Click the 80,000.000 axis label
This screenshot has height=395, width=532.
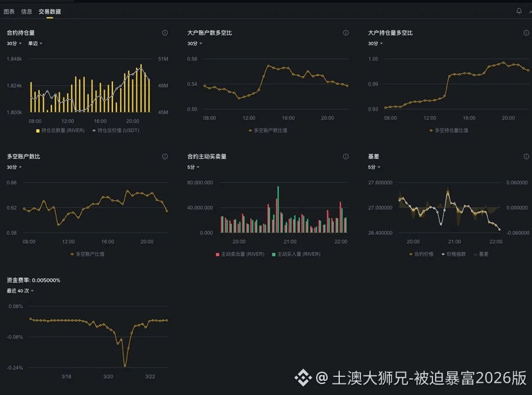[x=200, y=183]
